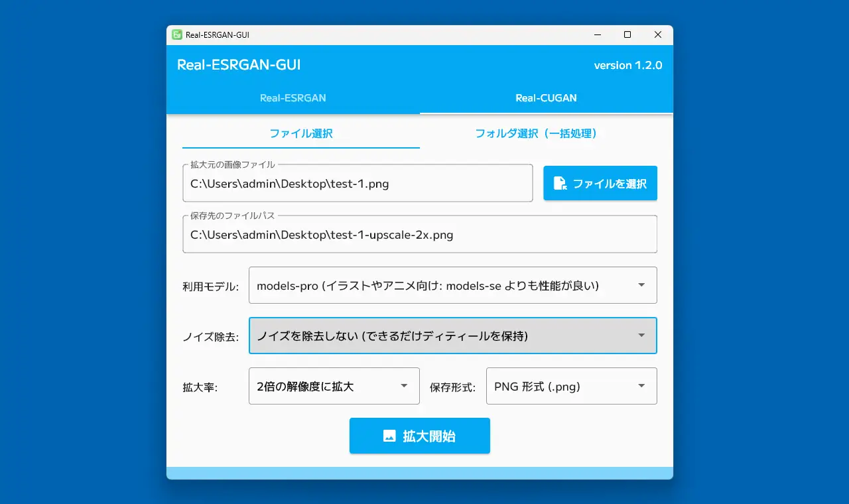The width and height of the screenshot is (849, 504).
Task: Click the Real-ESRGAN-GUI header title
Action: click(x=239, y=65)
